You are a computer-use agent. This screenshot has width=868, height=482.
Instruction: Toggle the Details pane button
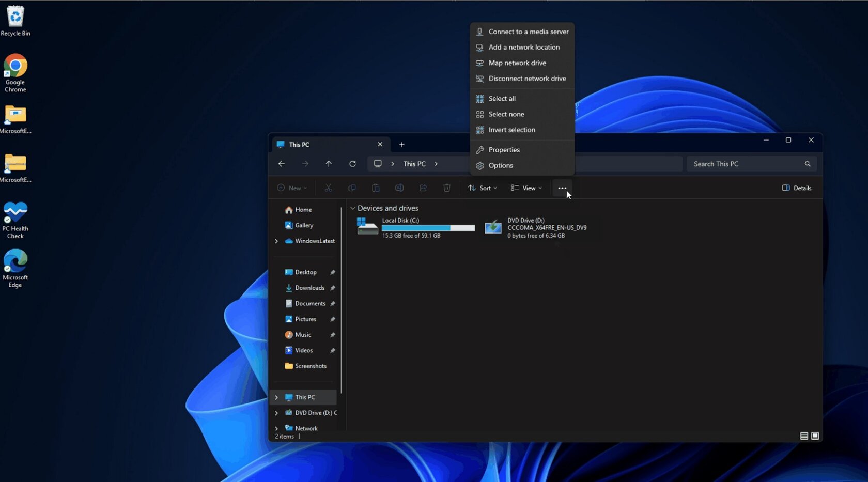point(796,188)
